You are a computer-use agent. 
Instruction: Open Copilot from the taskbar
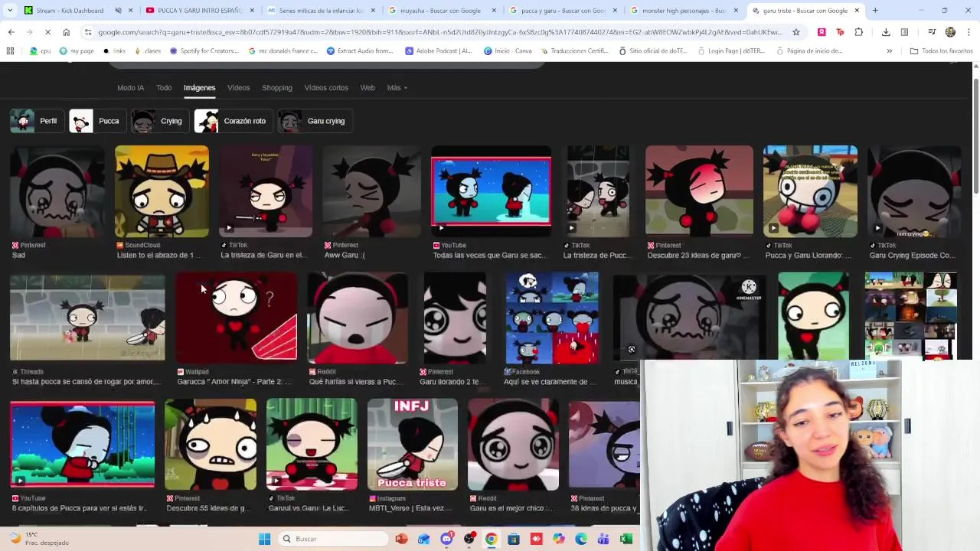tap(559, 539)
